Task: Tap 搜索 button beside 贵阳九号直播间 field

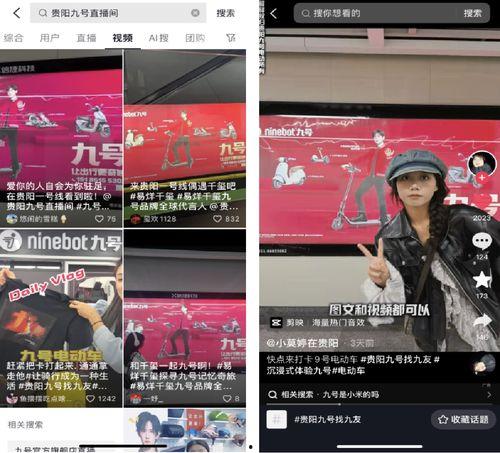Action: (225, 13)
